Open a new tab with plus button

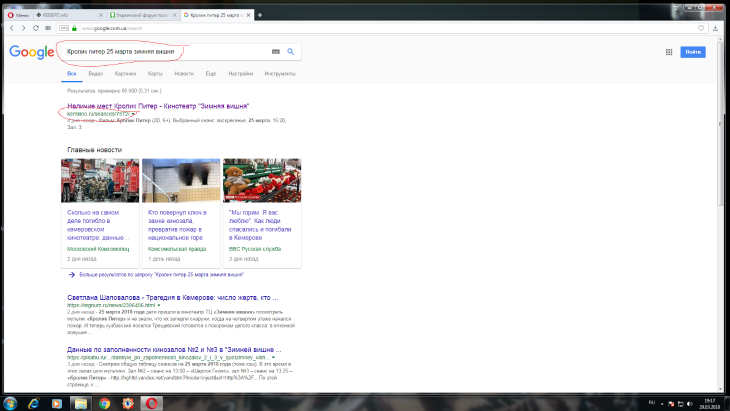pos(260,15)
